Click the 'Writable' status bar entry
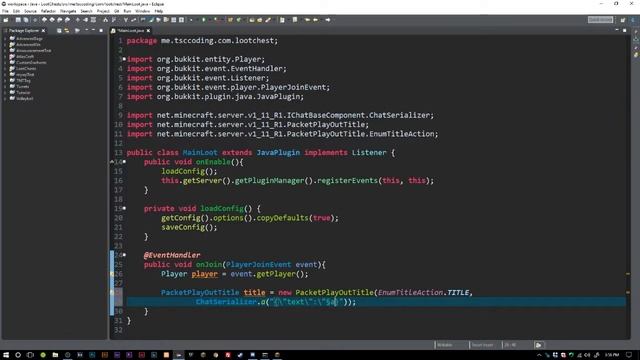The image size is (640, 360). [x=445, y=345]
